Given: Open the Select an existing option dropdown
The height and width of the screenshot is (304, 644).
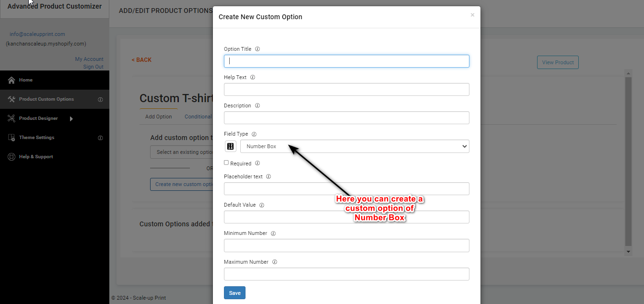Looking at the screenshot, I should (182, 152).
